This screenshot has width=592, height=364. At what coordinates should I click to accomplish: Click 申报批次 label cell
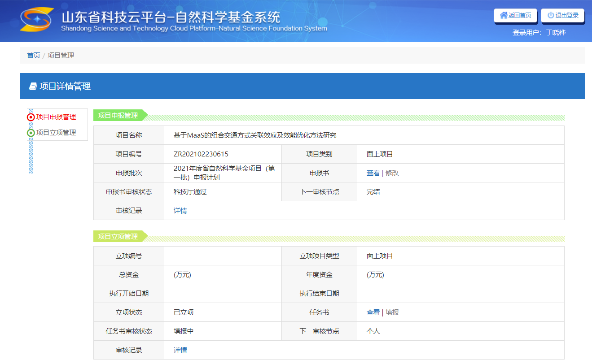[129, 173]
